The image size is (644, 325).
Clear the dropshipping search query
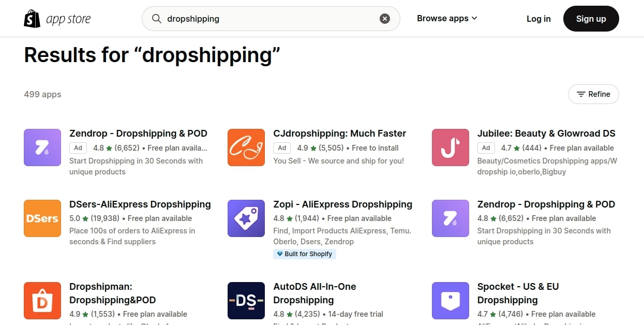(x=384, y=18)
